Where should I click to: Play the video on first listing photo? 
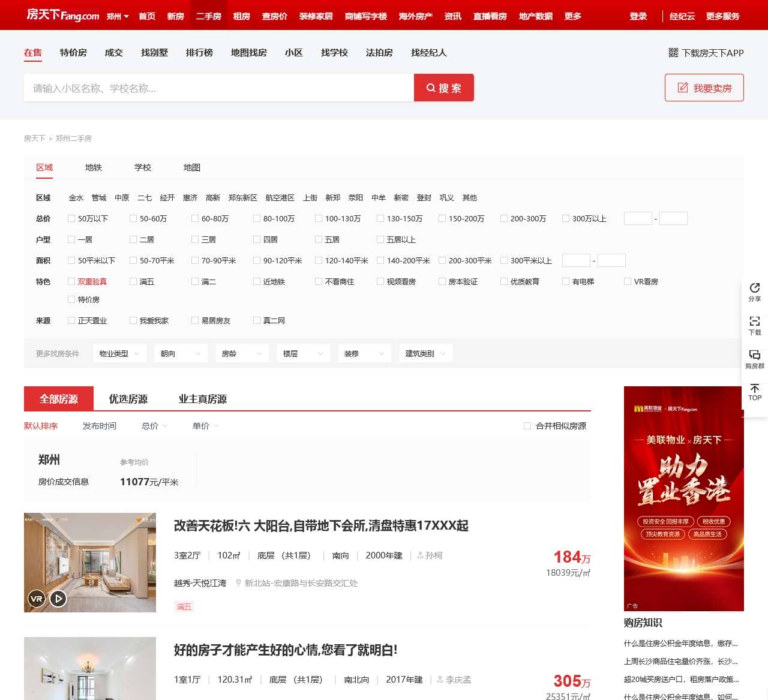[58, 598]
